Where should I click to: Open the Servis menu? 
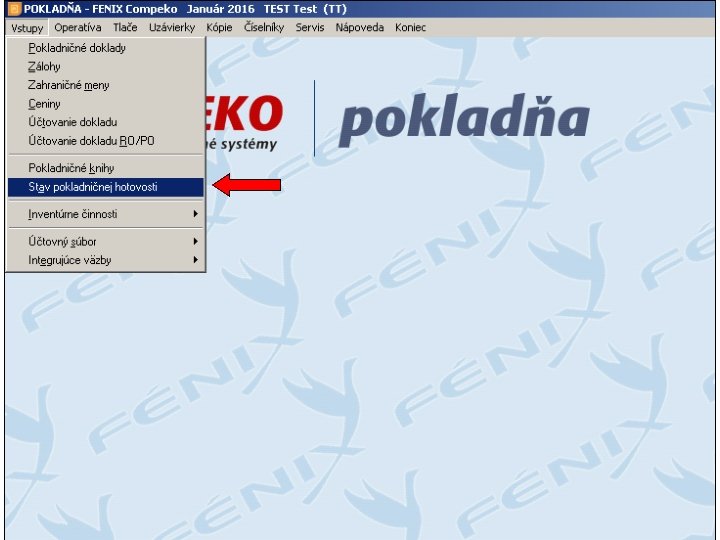[309, 28]
